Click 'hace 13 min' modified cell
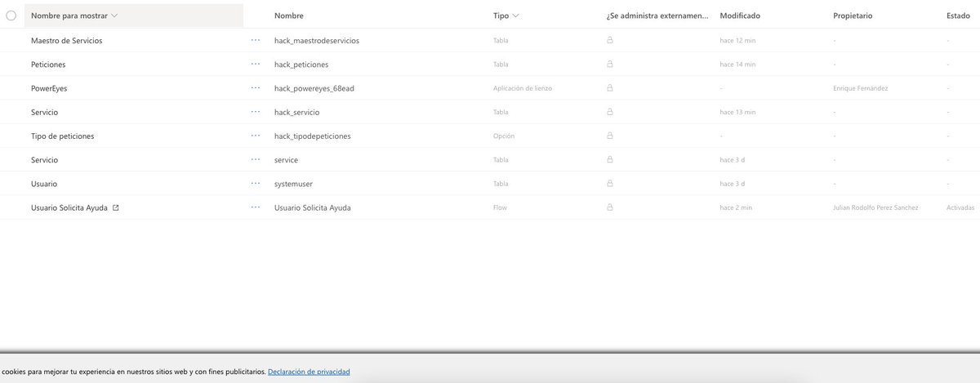 coord(737,112)
